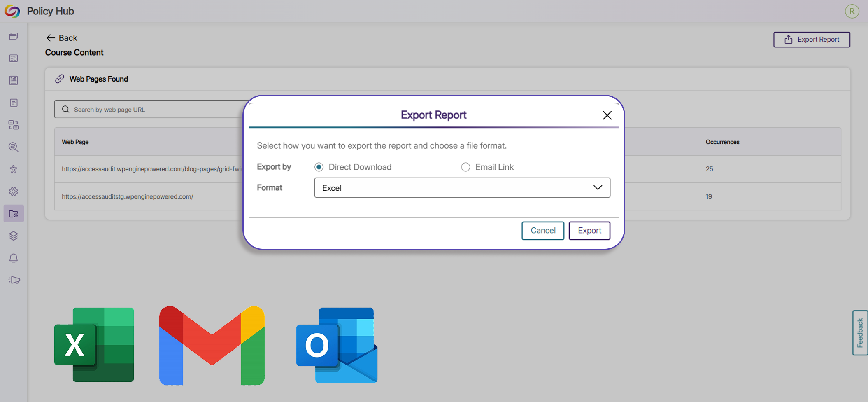Cancel the Export Report dialog
This screenshot has width=868, height=402.
click(542, 231)
